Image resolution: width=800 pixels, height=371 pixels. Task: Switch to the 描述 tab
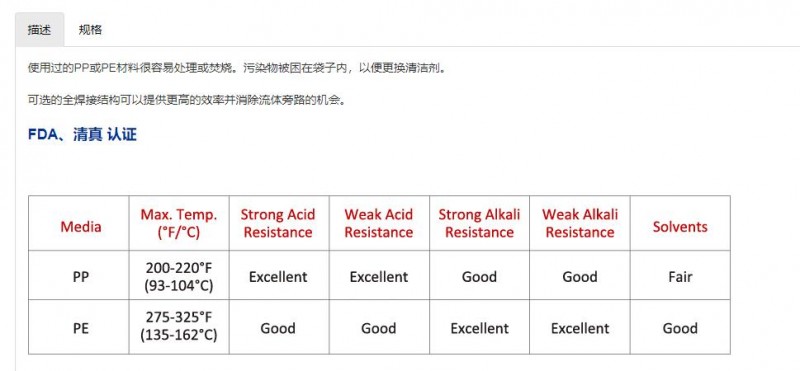(x=39, y=30)
